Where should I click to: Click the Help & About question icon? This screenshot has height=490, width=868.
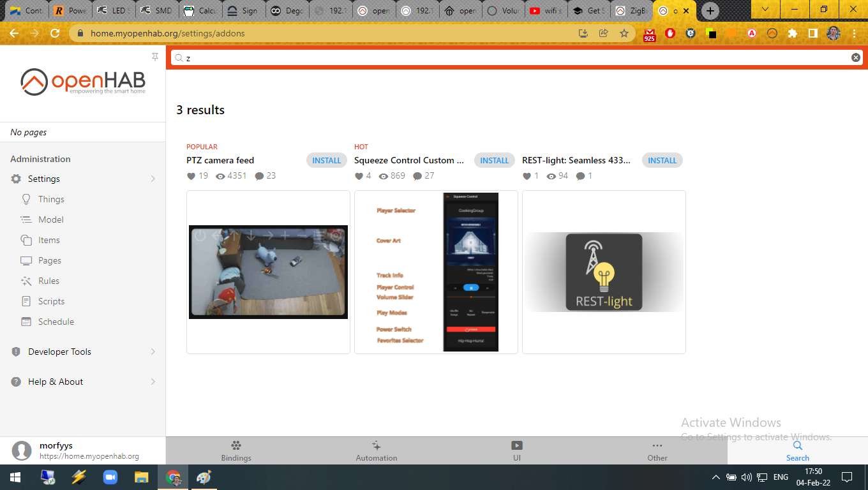tap(16, 382)
